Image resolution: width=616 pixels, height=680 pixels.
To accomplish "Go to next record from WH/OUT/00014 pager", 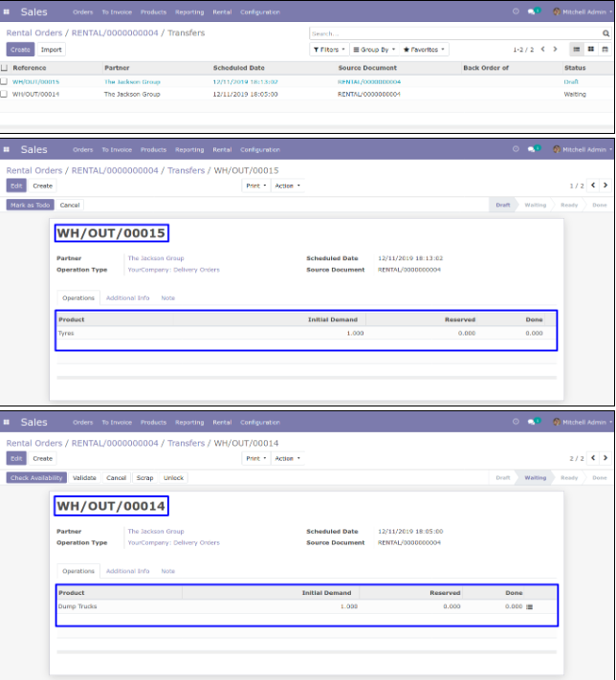I will click(605, 458).
